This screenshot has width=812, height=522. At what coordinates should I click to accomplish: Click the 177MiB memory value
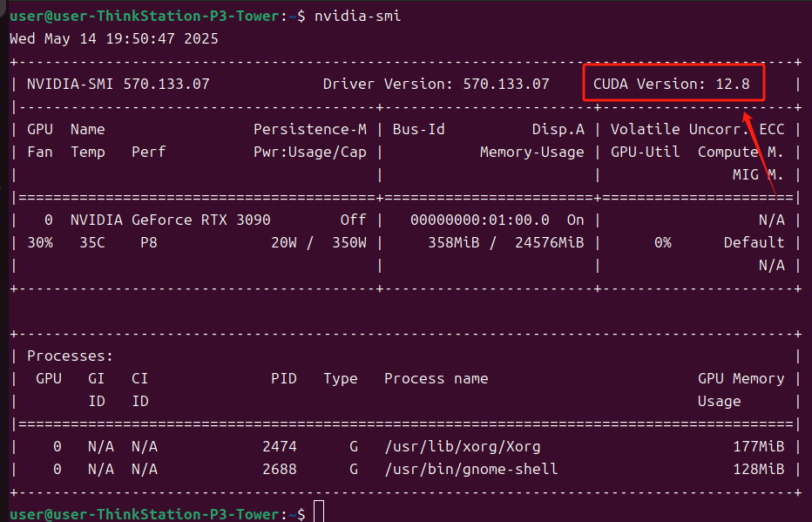759,447
